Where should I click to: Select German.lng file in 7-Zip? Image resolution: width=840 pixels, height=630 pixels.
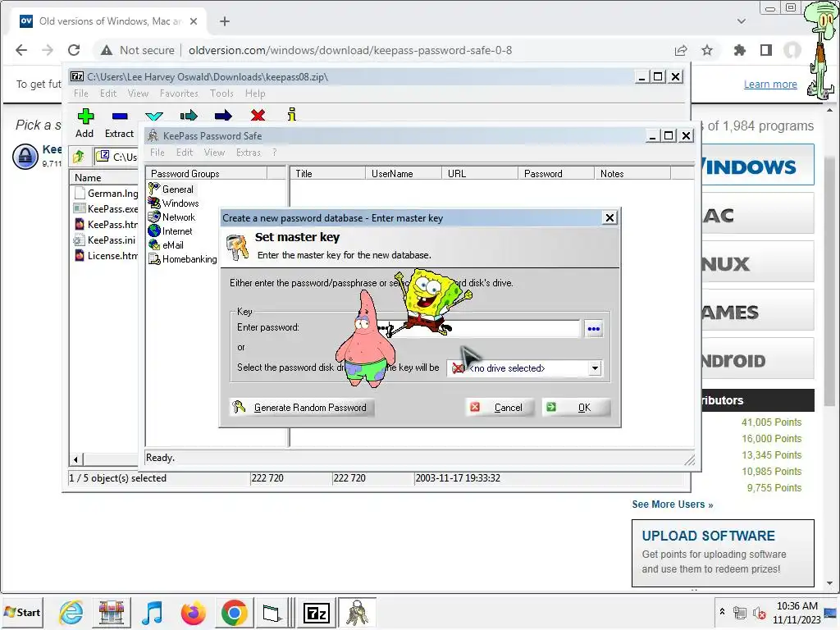(106, 194)
